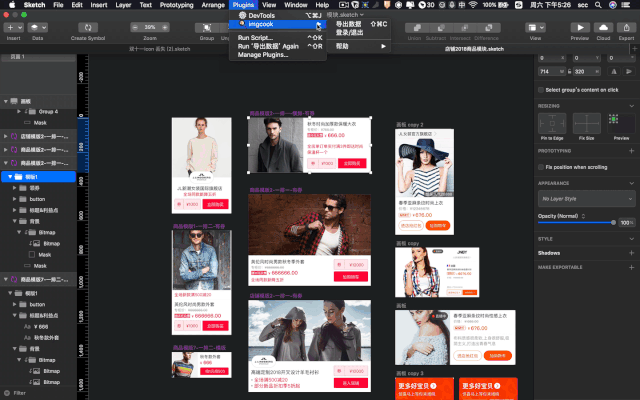
Task: Add a new document tab with plus
Action: [635, 49]
